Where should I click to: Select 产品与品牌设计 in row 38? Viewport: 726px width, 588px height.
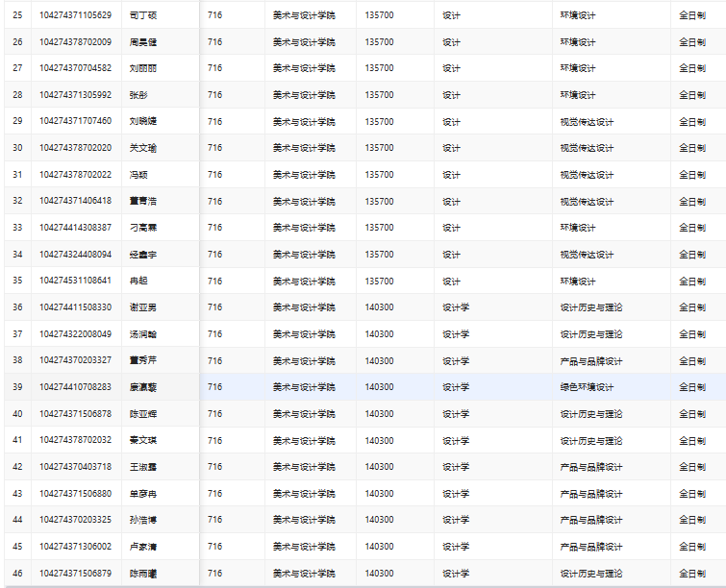click(590, 360)
